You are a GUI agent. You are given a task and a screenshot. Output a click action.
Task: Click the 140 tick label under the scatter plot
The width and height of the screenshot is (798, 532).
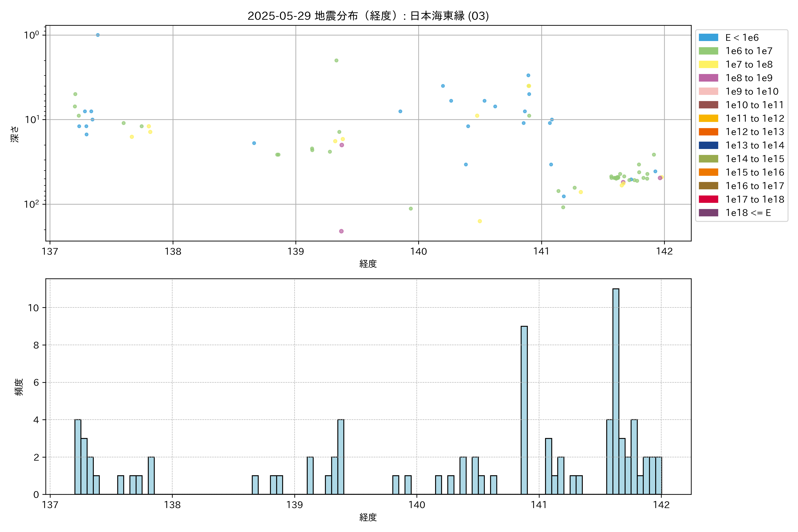418,251
